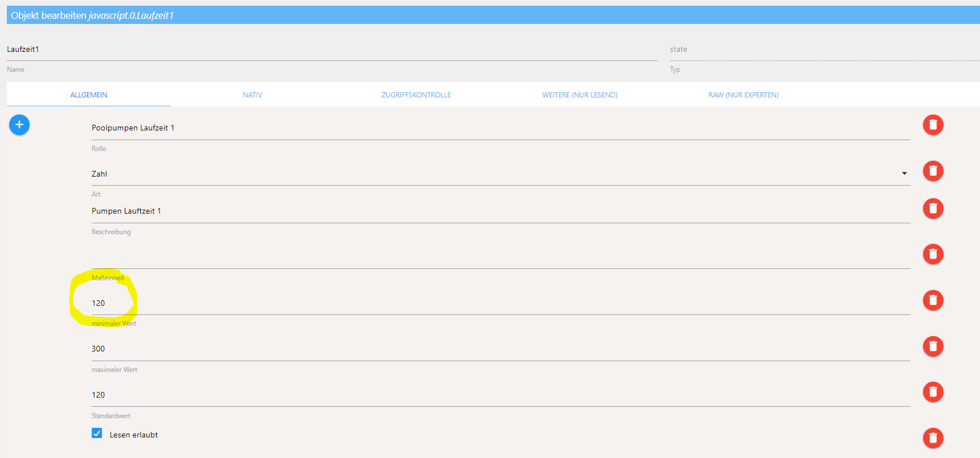Open the Nativ tab

[x=252, y=95]
